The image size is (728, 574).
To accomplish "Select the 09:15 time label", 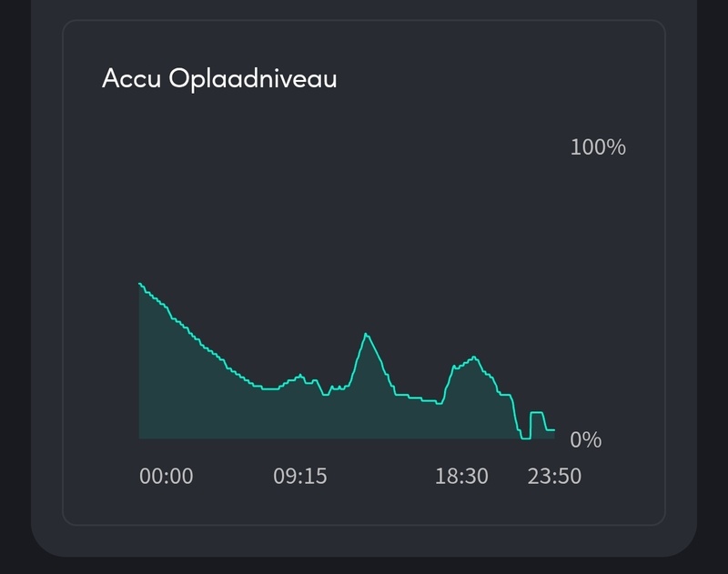I will tap(300, 476).
